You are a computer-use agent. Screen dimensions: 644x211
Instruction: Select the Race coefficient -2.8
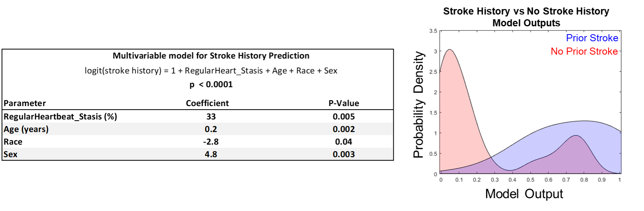(211, 142)
